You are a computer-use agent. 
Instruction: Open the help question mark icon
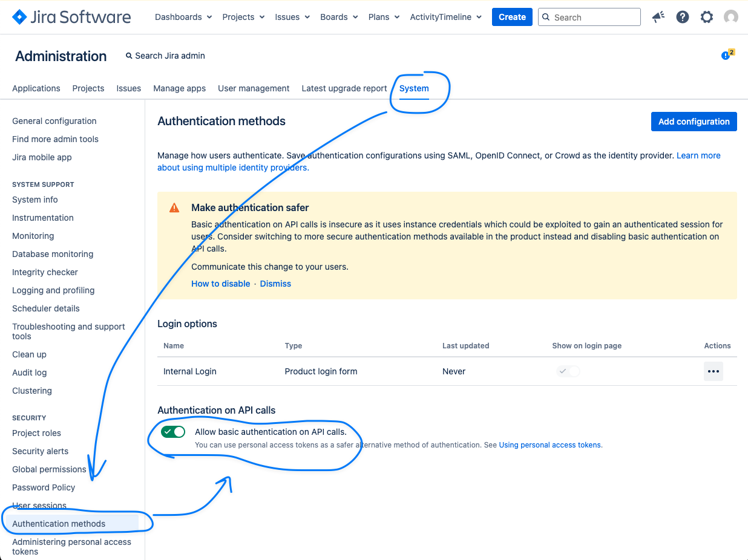683,17
